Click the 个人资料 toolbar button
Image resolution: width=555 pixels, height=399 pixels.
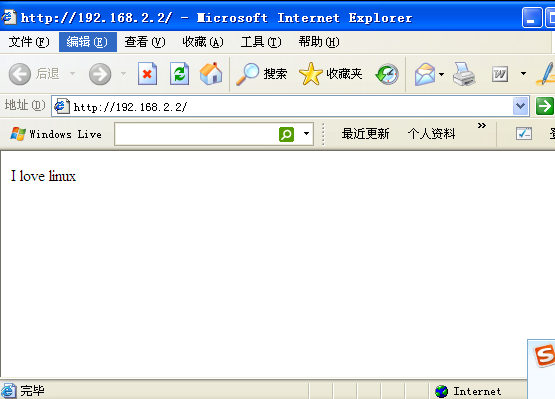pyautogui.click(x=431, y=134)
